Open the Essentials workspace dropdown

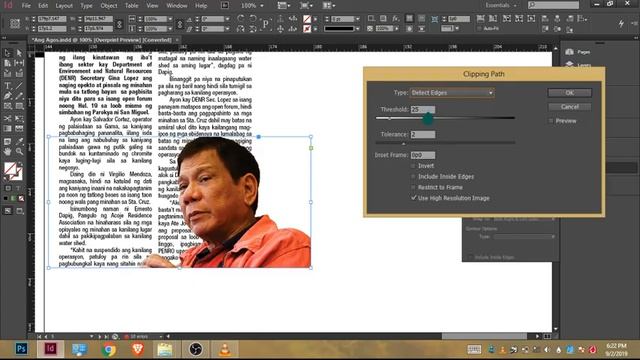tap(500, 5)
